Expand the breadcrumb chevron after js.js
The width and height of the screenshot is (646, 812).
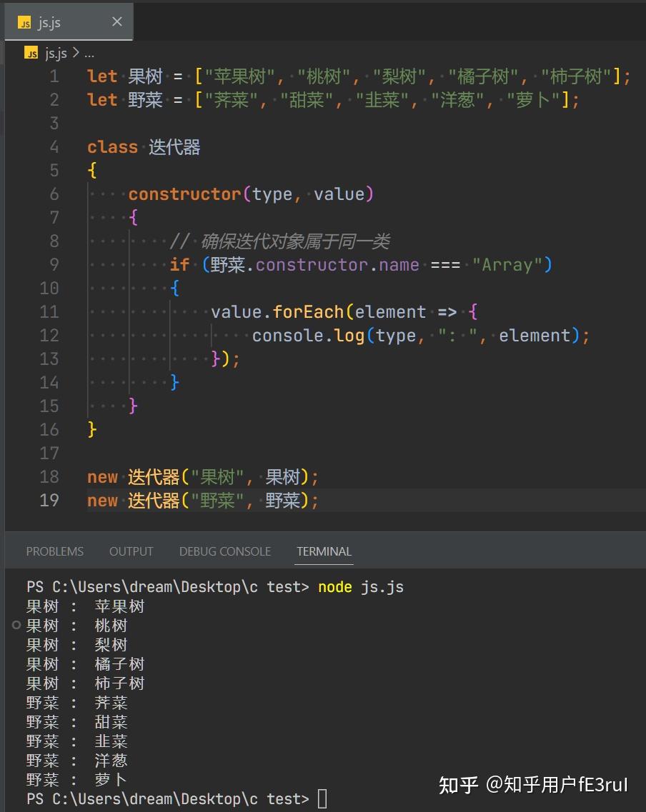(76, 53)
